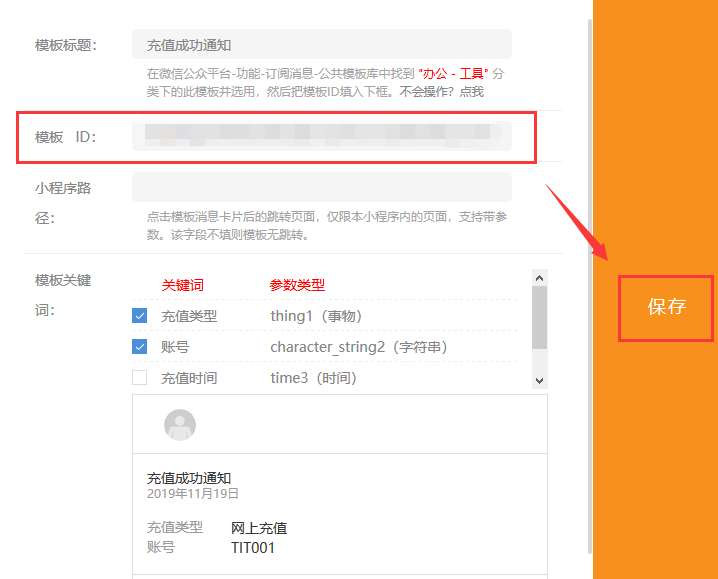Select the time3（时间） parameter type
The image size is (718, 579).
(313, 378)
